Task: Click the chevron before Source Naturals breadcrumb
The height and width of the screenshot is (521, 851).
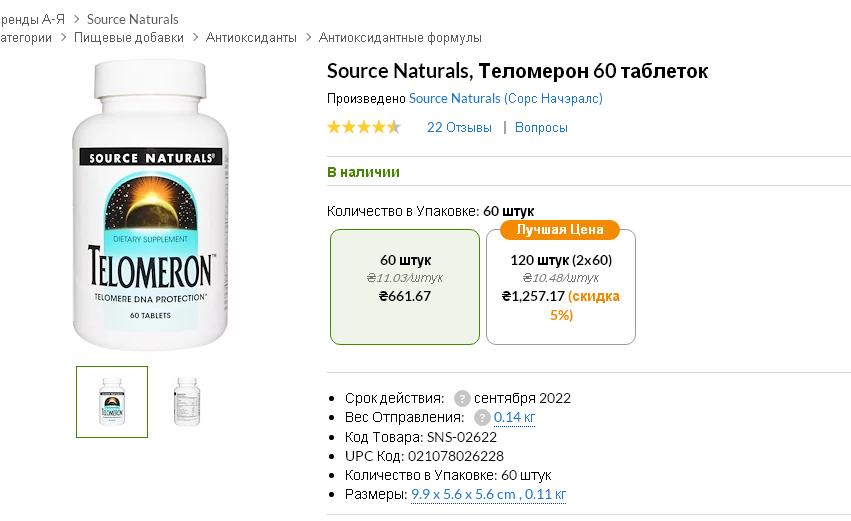Action: point(77,20)
